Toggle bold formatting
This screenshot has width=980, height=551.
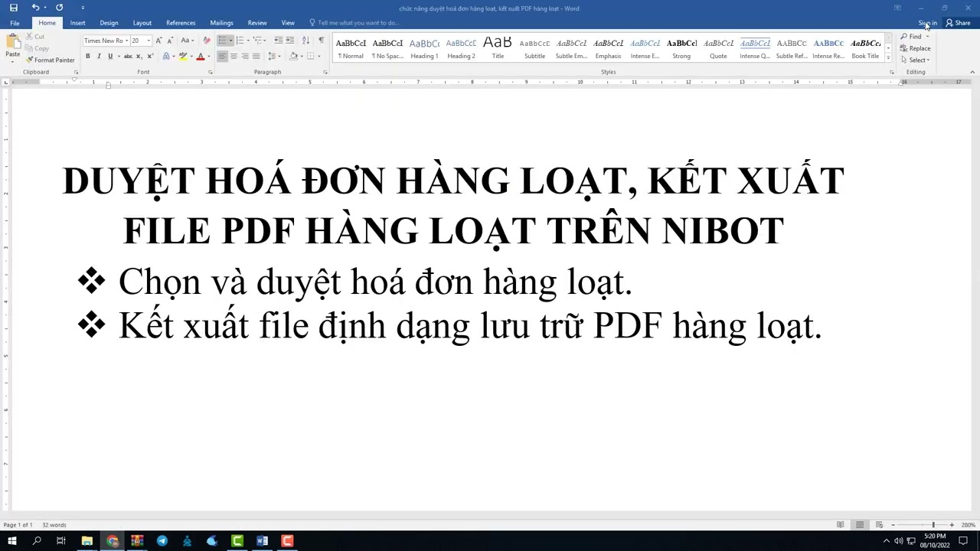[87, 56]
